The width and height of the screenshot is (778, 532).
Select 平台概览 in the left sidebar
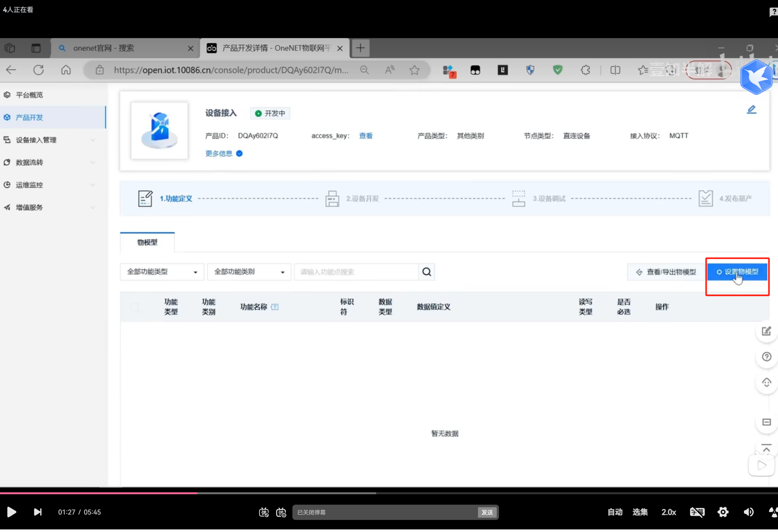click(29, 95)
